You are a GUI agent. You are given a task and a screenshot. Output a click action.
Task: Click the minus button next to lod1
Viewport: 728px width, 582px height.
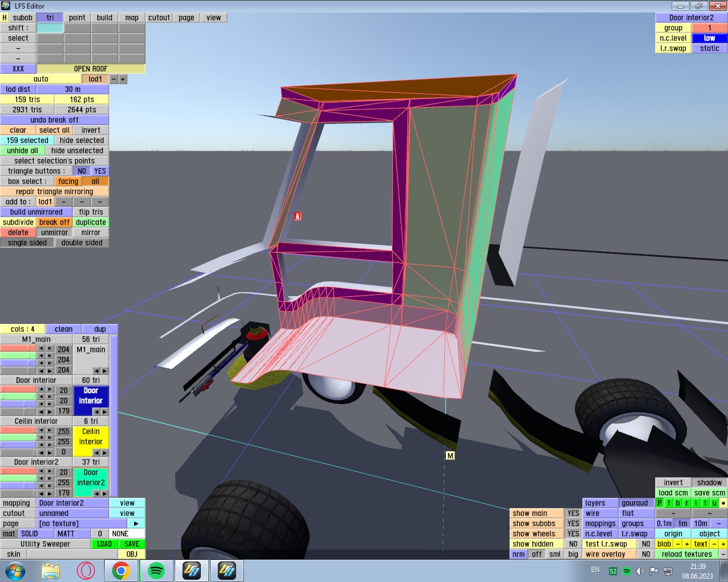click(114, 79)
